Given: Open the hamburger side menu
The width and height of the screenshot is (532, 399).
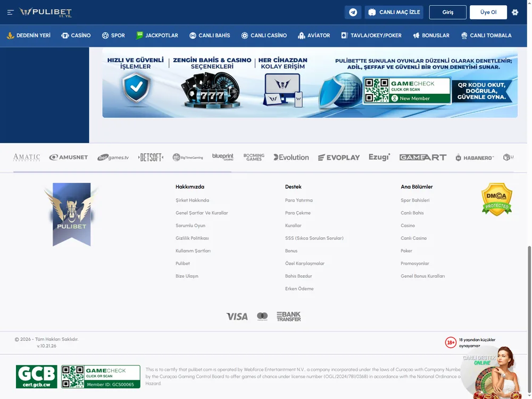Looking at the screenshot, I should coord(11,12).
